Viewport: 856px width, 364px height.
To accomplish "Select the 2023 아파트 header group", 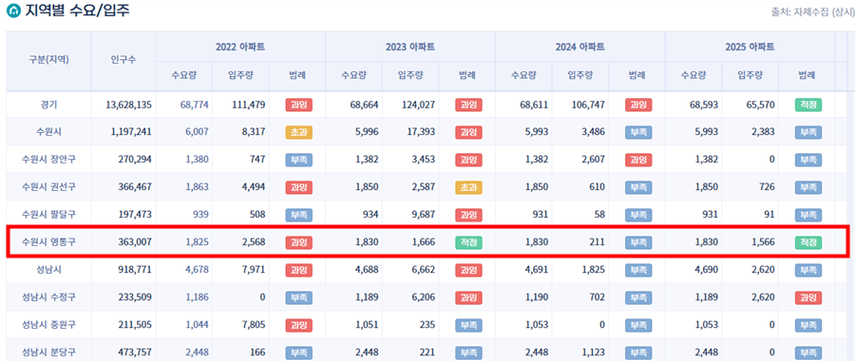I will 410,47.
